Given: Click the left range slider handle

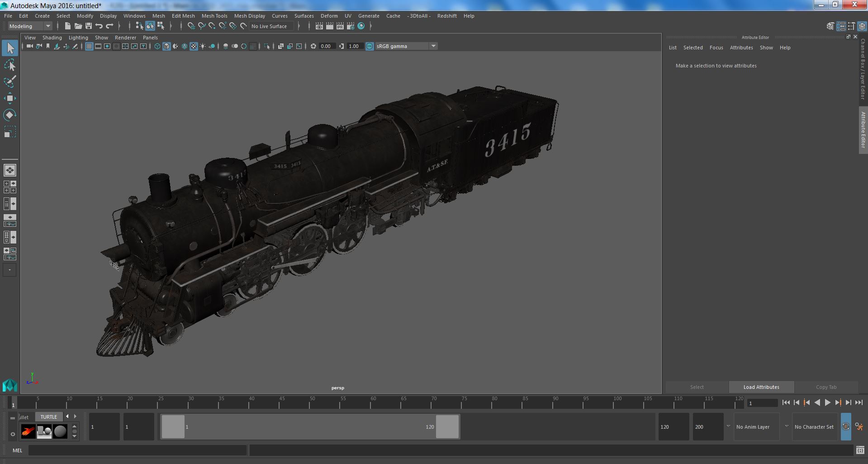Looking at the screenshot, I should (173, 427).
